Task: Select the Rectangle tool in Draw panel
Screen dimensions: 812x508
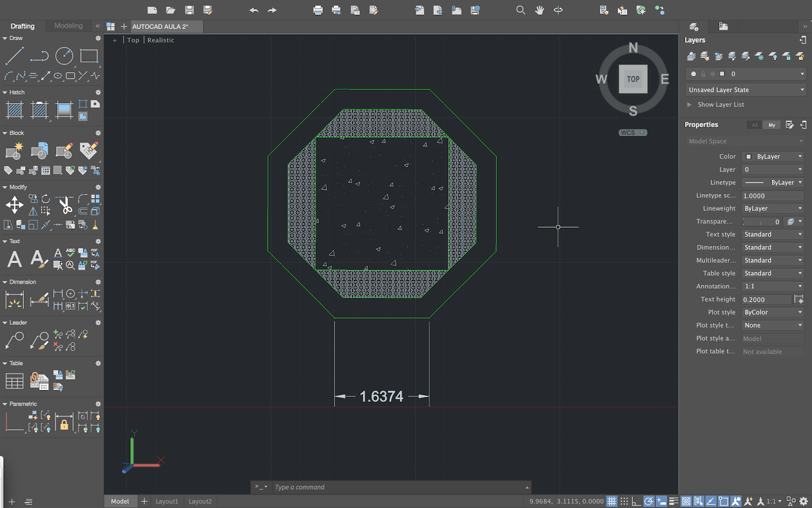Action: pyautogui.click(x=89, y=56)
